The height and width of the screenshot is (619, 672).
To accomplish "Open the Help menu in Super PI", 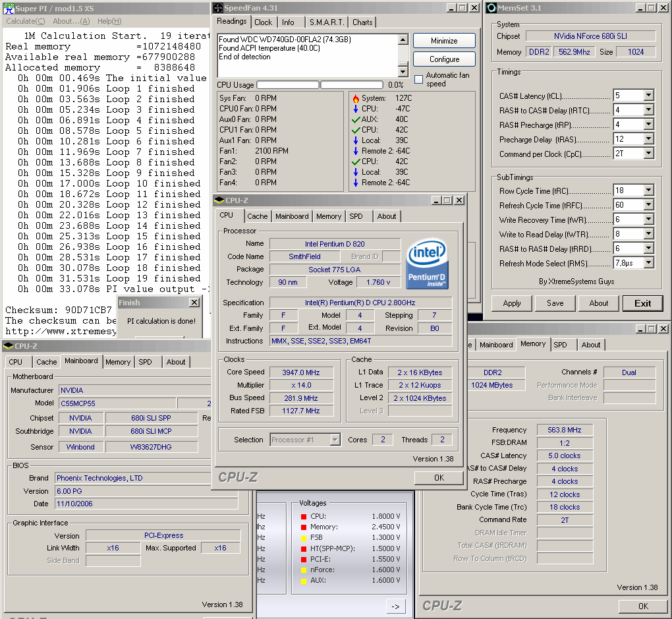I will [109, 21].
